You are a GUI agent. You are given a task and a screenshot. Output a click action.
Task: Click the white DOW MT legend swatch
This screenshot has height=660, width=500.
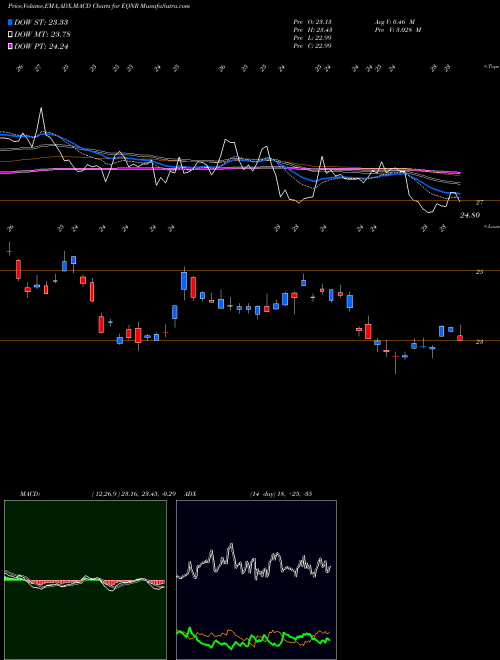10,35
